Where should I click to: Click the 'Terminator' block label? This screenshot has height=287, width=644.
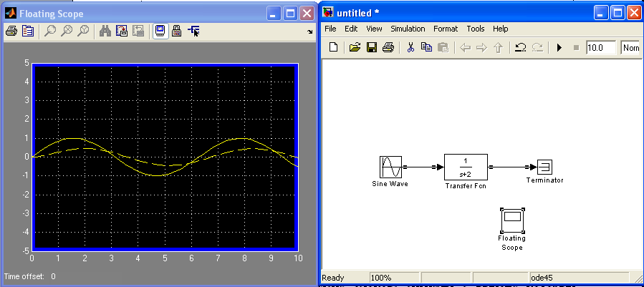pos(544,180)
